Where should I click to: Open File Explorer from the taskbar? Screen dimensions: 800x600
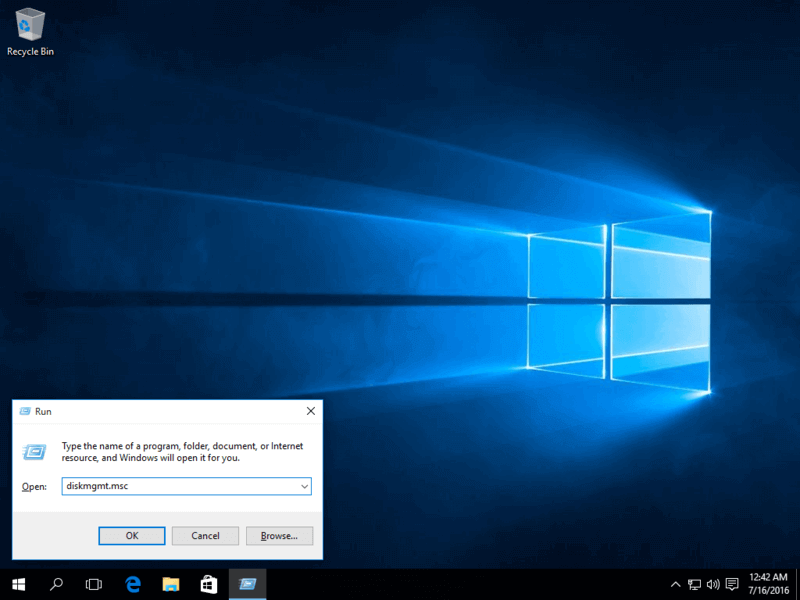tap(171, 584)
